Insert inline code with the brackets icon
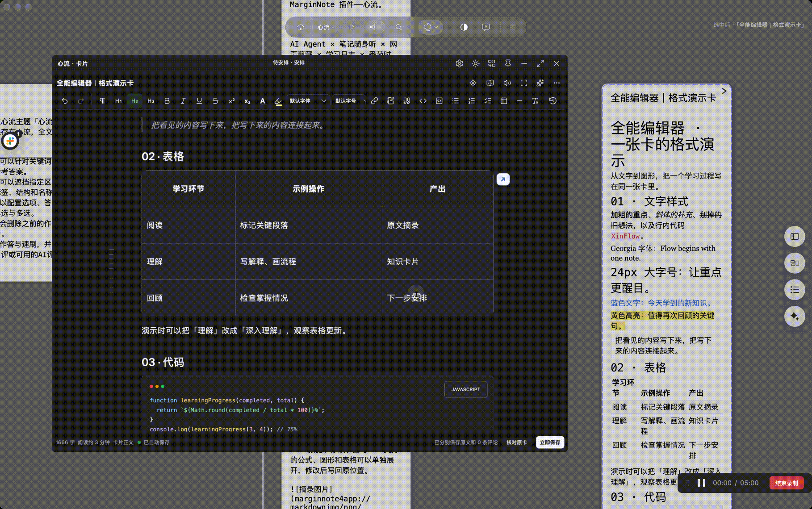This screenshot has height=509, width=812. point(423,101)
